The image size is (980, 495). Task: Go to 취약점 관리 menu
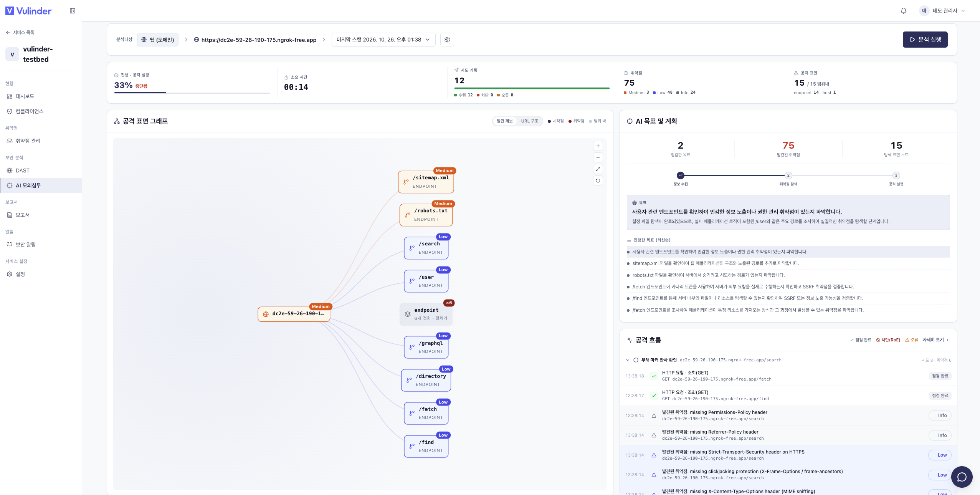click(41, 141)
